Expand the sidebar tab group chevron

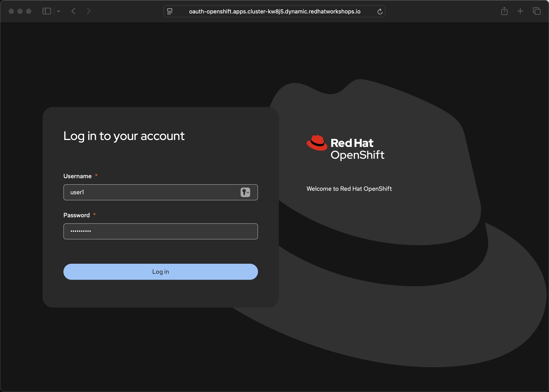(58, 11)
